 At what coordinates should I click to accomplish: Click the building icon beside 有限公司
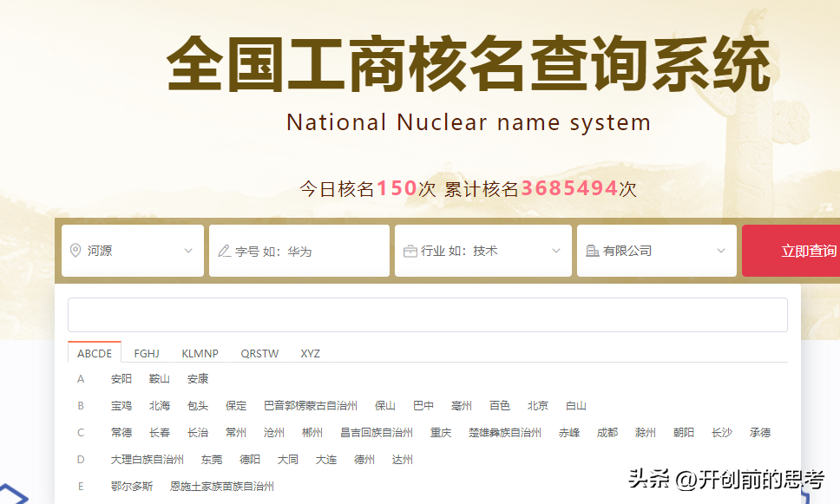592,251
